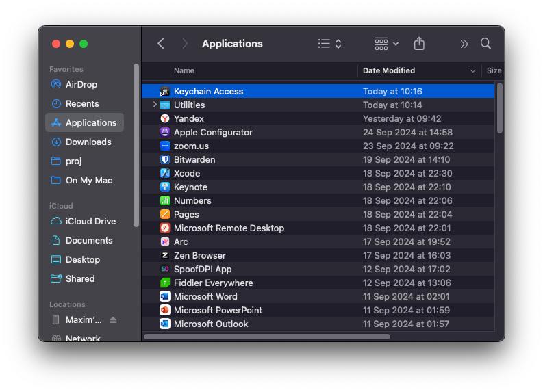Click the Microsoft PowerPoint icon
543x392 pixels.
[x=165, y=310]
